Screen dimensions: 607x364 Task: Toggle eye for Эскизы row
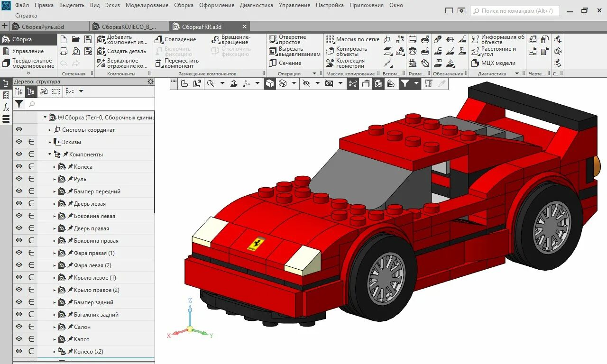[x=19, y=142]
